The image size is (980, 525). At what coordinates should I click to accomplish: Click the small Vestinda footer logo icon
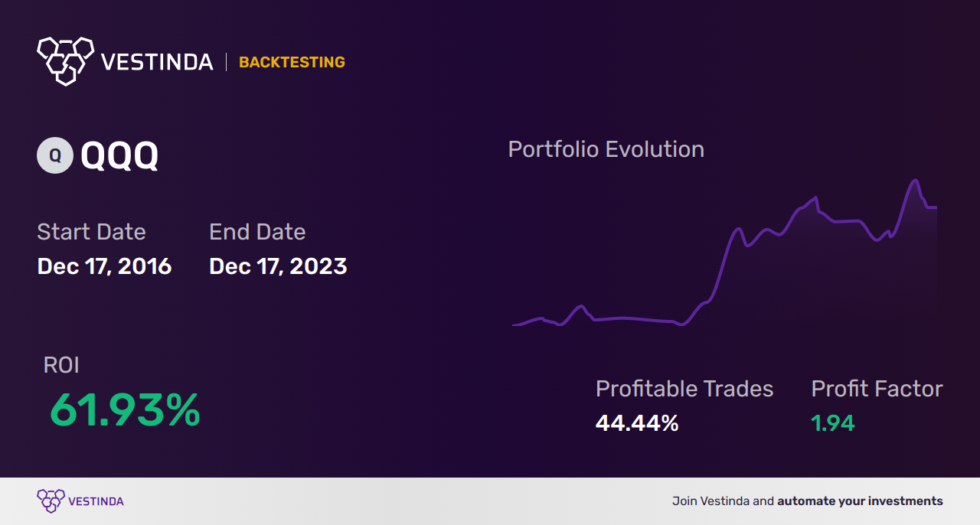click(x=51, y=501)
